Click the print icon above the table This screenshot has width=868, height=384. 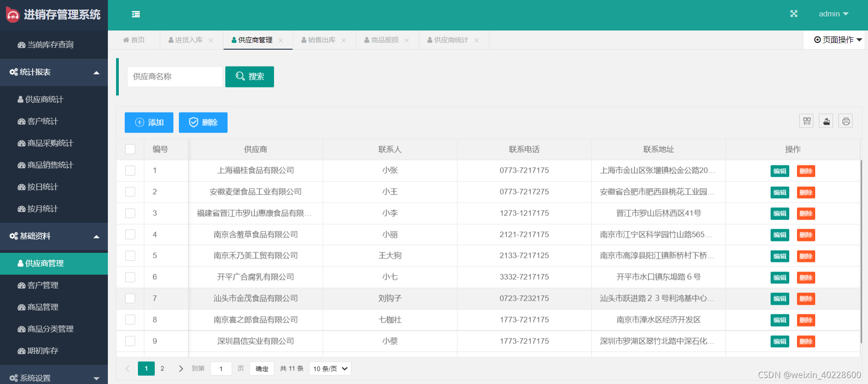click(x=846, y=121)
